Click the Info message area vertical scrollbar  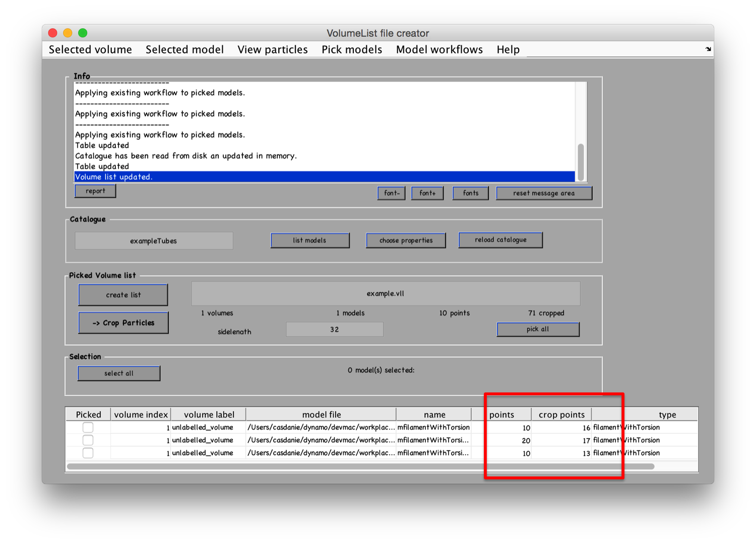581,161
